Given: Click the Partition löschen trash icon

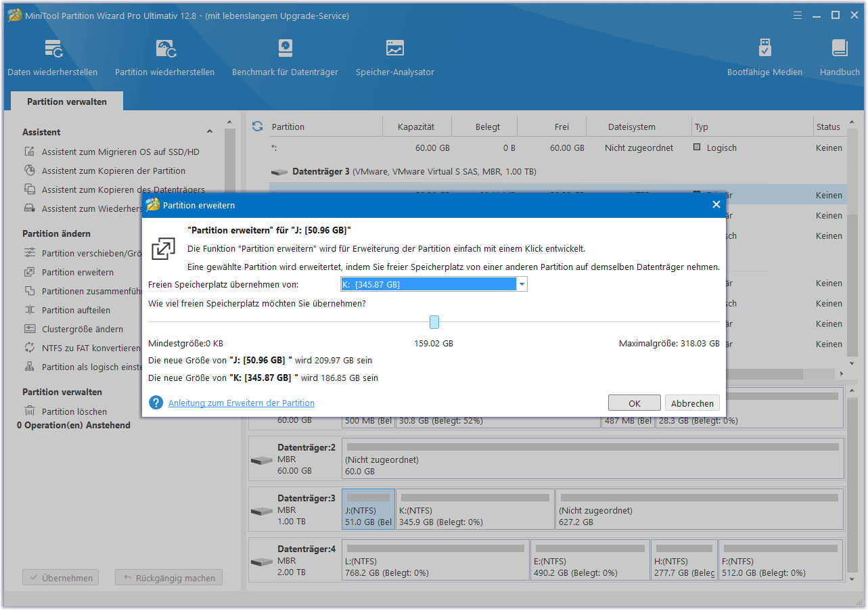Looking at the screenshot, I should [x=30, y=411].
